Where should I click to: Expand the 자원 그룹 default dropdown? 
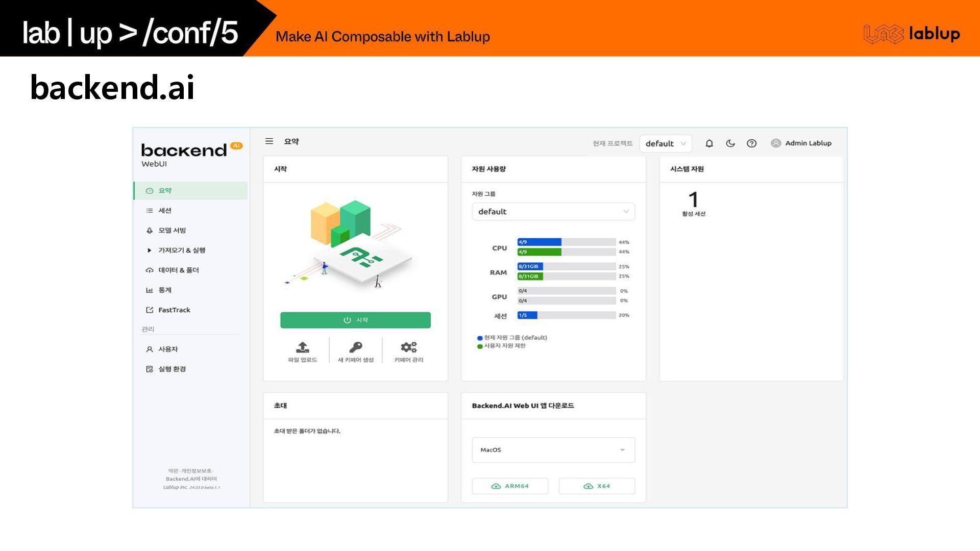[x=553, y=212]
